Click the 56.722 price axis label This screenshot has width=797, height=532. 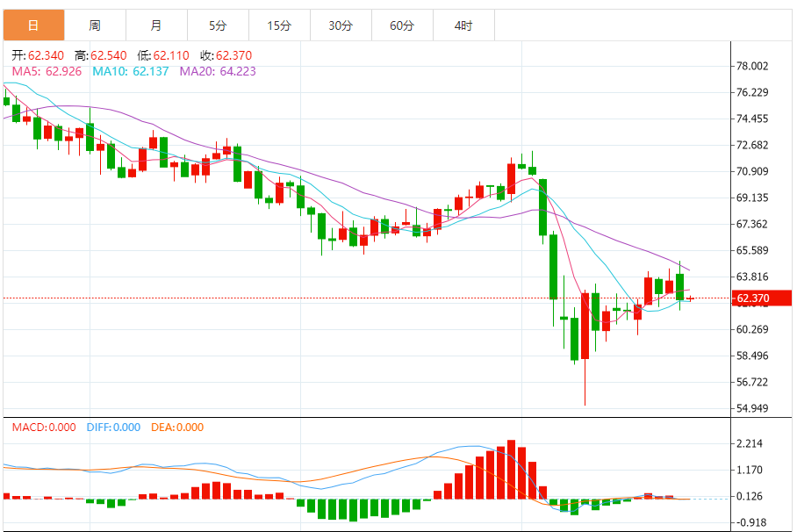tap(752, 382)
